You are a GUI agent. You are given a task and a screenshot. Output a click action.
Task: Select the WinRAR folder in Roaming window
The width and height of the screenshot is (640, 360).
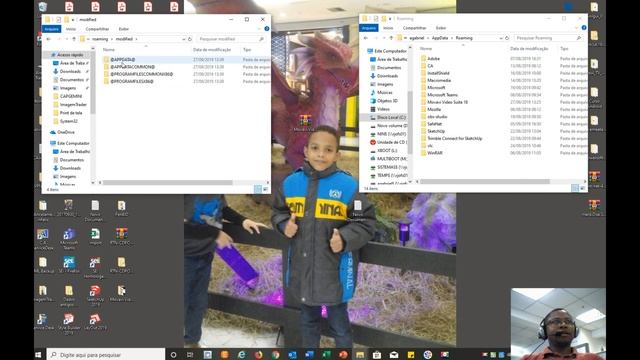coord(435,153)
